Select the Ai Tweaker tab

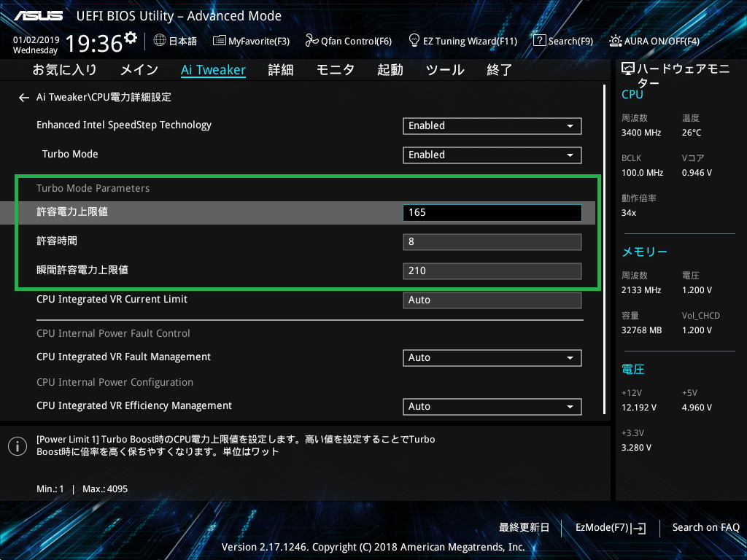(214, 70)
